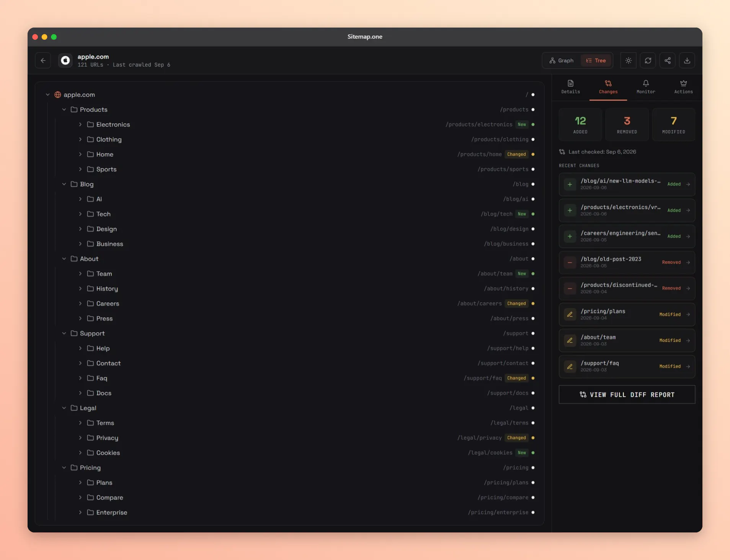Image resolution: width=730 pixels, height=560 pixels.
Task: Collapse the apple.com root node
Action: pyautogui.click(x=47, y=95)
